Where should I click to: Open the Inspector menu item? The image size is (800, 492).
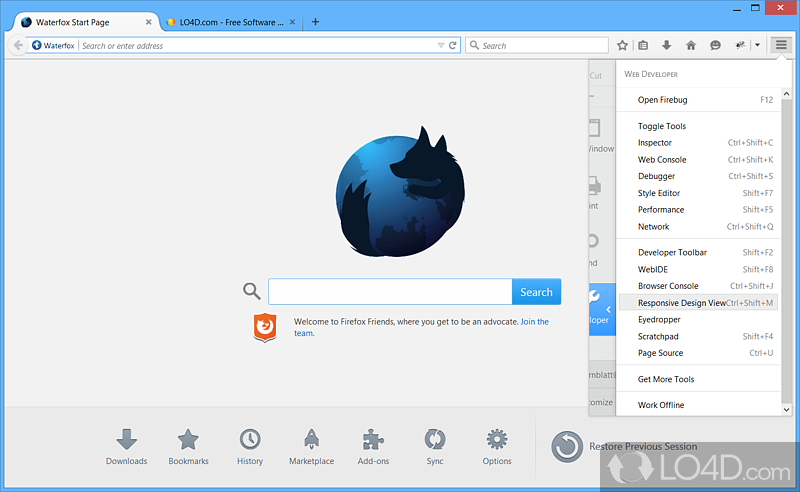pyautogui.click(x=698, y=143)
